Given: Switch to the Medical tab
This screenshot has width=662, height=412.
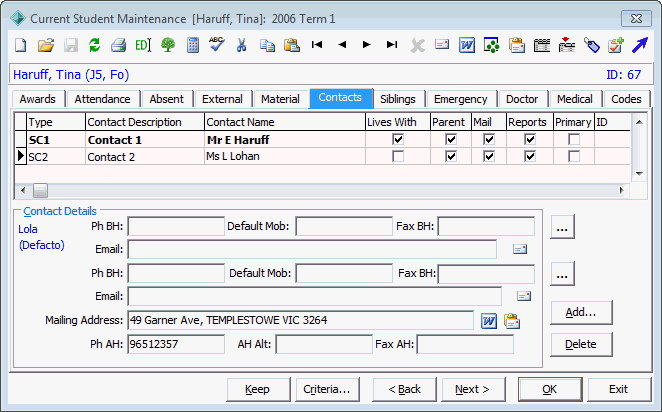Looking at the screenshot, I should click(575, 99).
